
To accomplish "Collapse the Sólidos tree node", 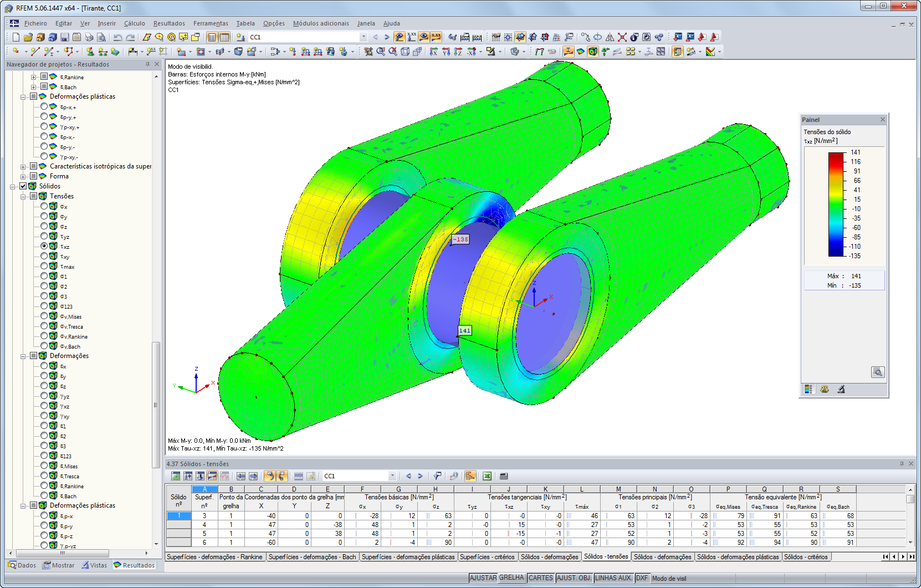I will 13,186.
